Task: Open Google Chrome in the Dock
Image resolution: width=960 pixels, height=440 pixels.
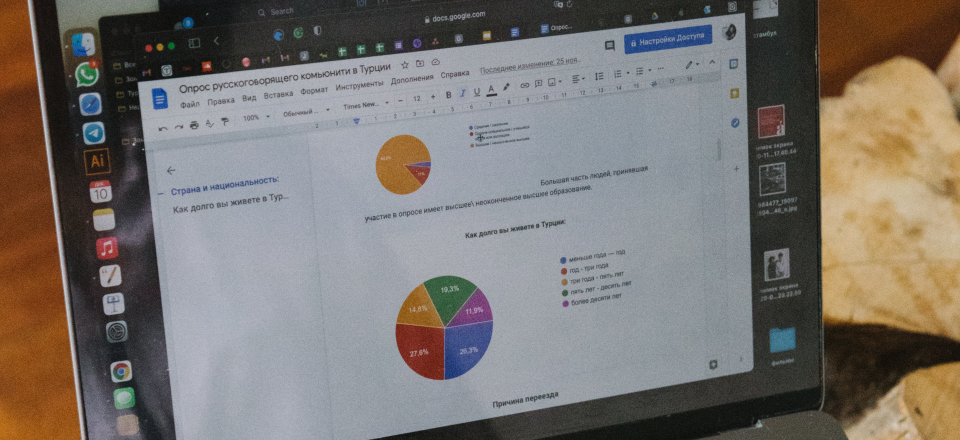Action: tap(121, 371)
